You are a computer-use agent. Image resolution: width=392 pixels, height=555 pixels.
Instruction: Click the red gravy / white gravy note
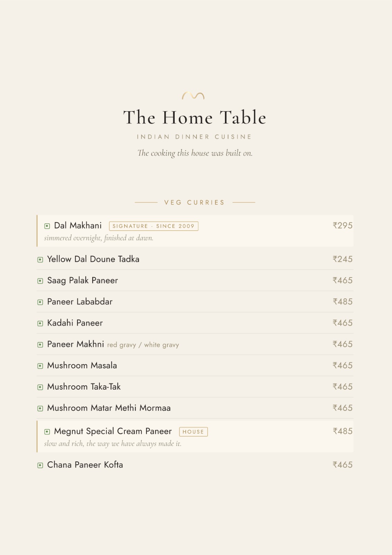(143, 345)
